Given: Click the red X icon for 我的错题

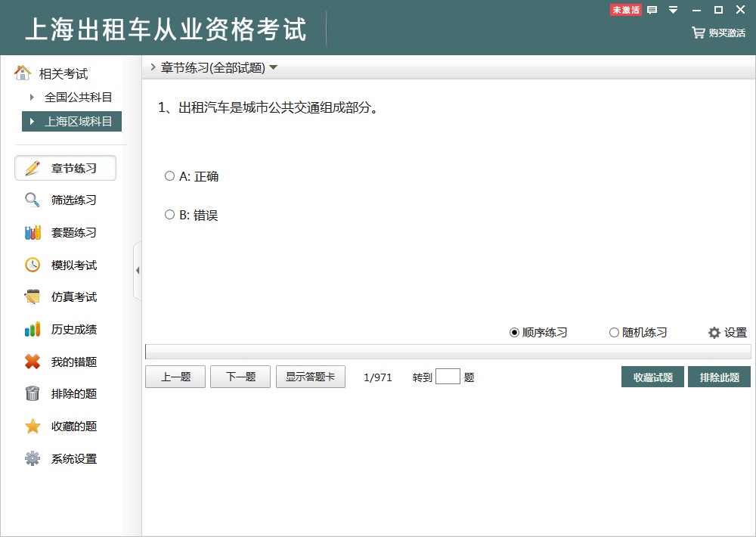Looking at the screenshot, I should 33,362.
